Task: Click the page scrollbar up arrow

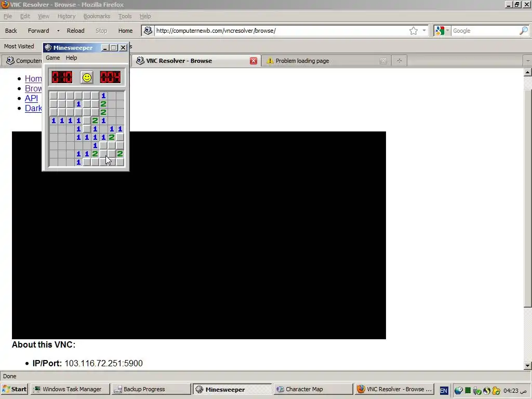Action: [528, 72]
